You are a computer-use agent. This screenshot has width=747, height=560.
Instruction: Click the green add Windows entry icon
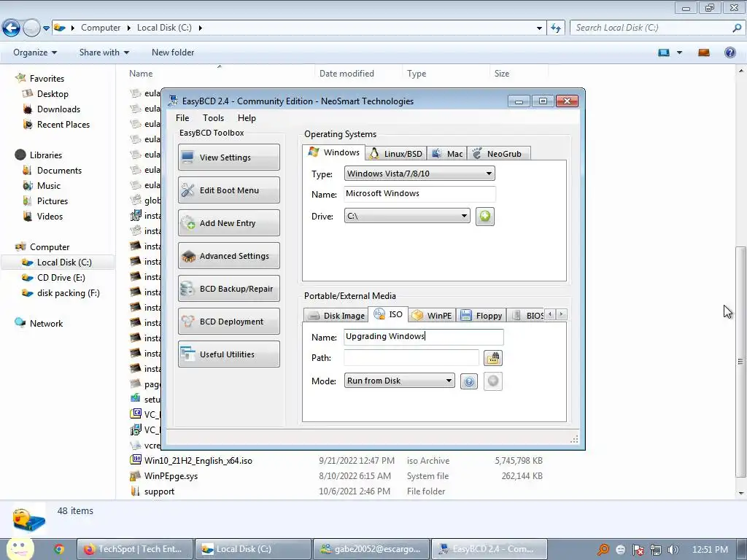[484, 216]
